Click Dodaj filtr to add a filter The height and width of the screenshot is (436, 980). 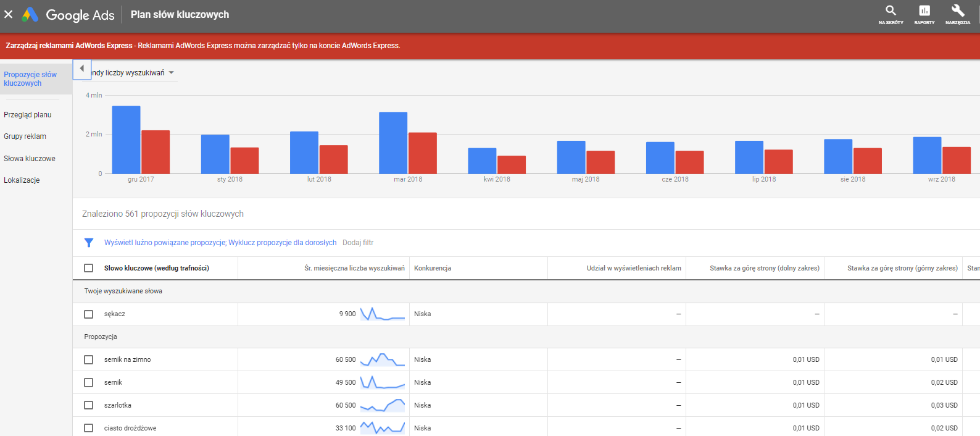358,243
